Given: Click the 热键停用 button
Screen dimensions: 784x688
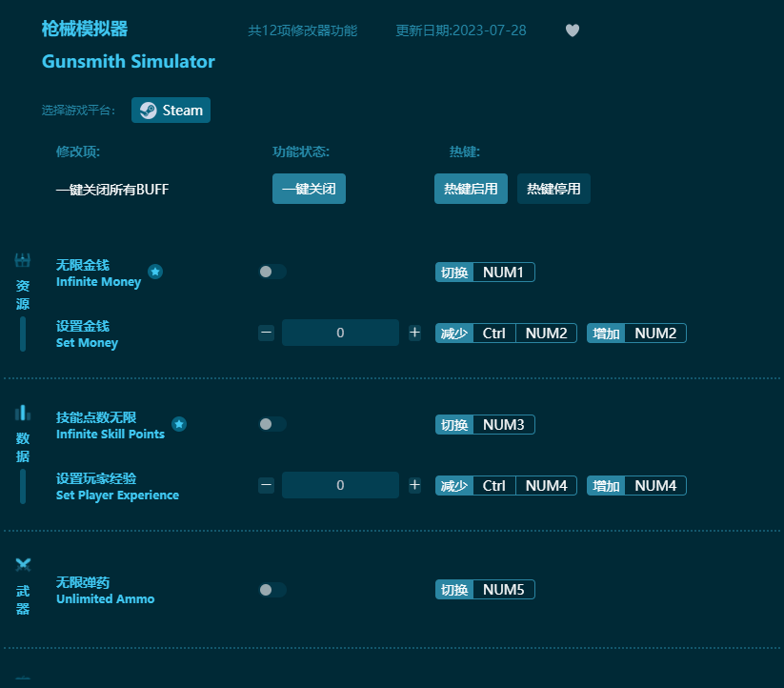Looking at the screenshot, I should tap(553, 189).
